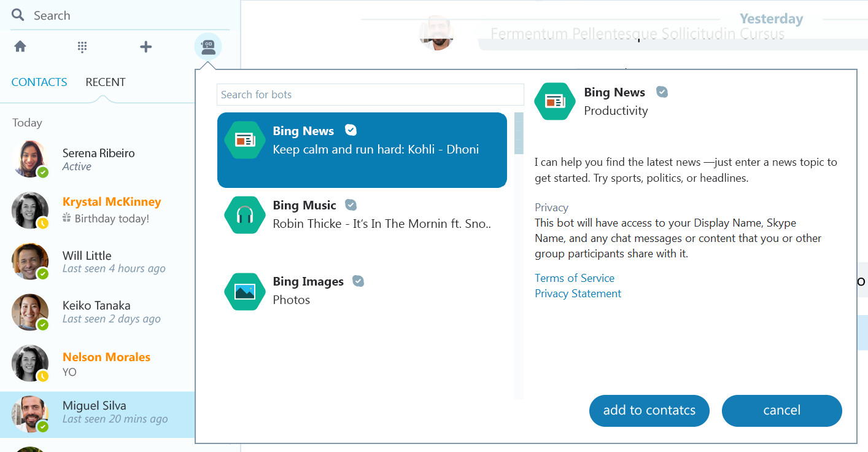Image resolution: width=868 pixels, height=452 pixels.
Task: Click the Birthday today! status text
Action: (112, 219)
